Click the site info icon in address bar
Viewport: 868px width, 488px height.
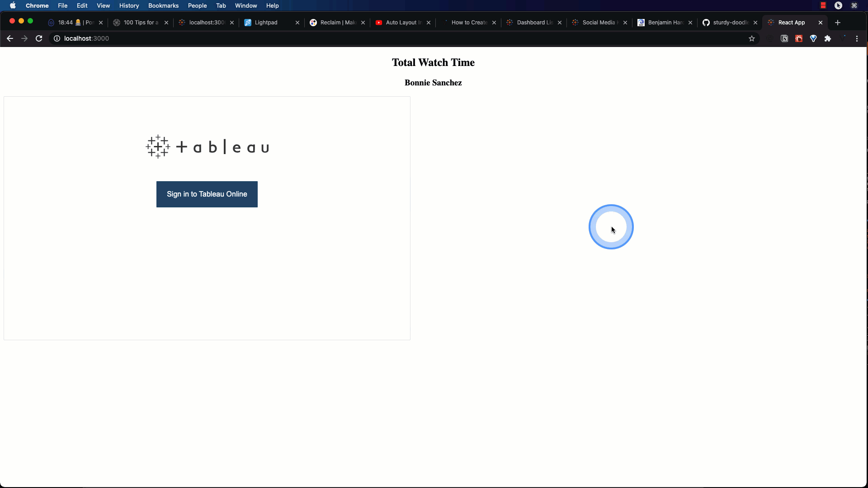coord(57,38)
